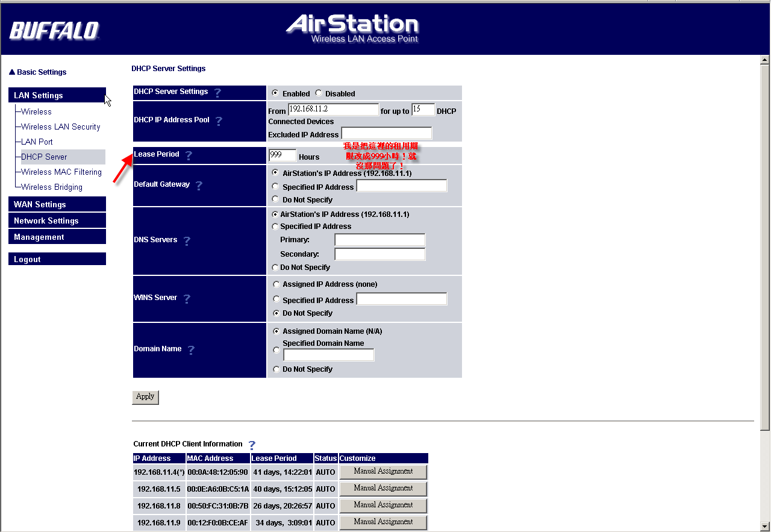The image size is (771, 532).
Task: Click MAC address 00:0A:48:12:05:90
Action: tap(218, 472)
